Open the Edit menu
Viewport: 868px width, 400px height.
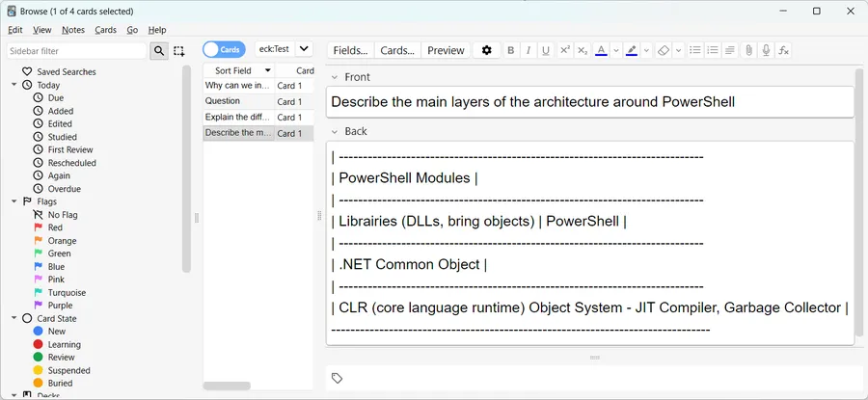coord(14,30)
